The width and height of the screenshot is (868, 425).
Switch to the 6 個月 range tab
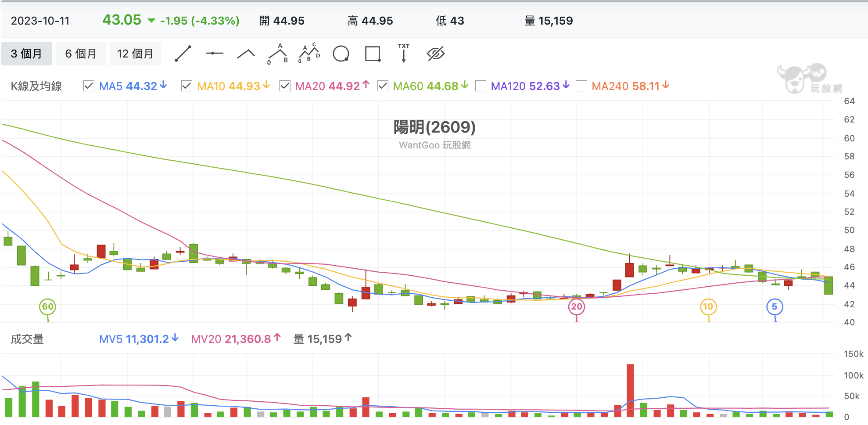pos(81,54)
